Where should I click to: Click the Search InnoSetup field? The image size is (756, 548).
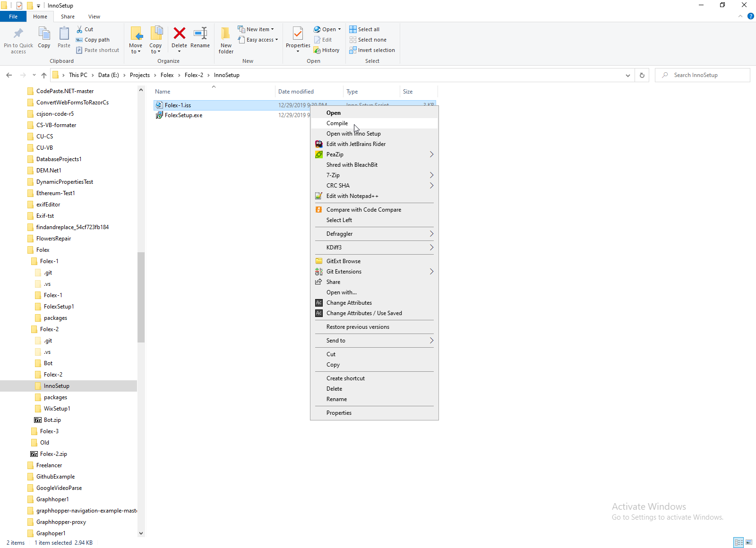[702, 75]
